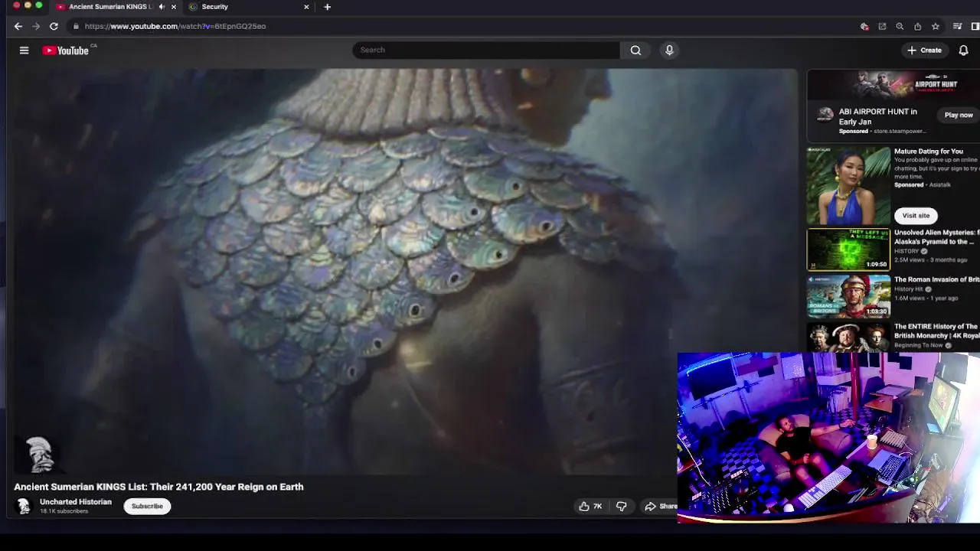
Task: Open The Roman Invasion video thumbnail
Action: pyautogui.click(x=848, y=296)
